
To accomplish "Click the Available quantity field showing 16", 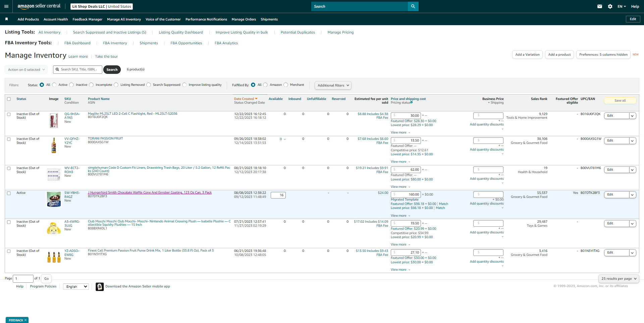I will pyautogui.click(x=278, y=195).
